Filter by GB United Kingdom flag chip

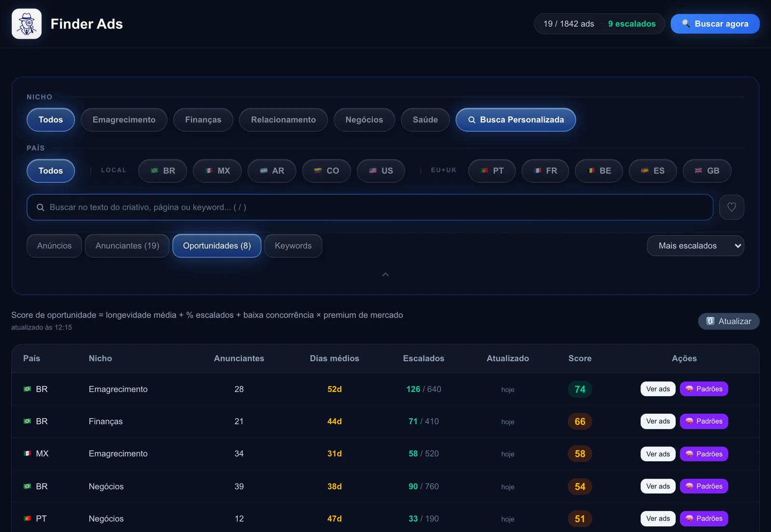click(707, 170)
